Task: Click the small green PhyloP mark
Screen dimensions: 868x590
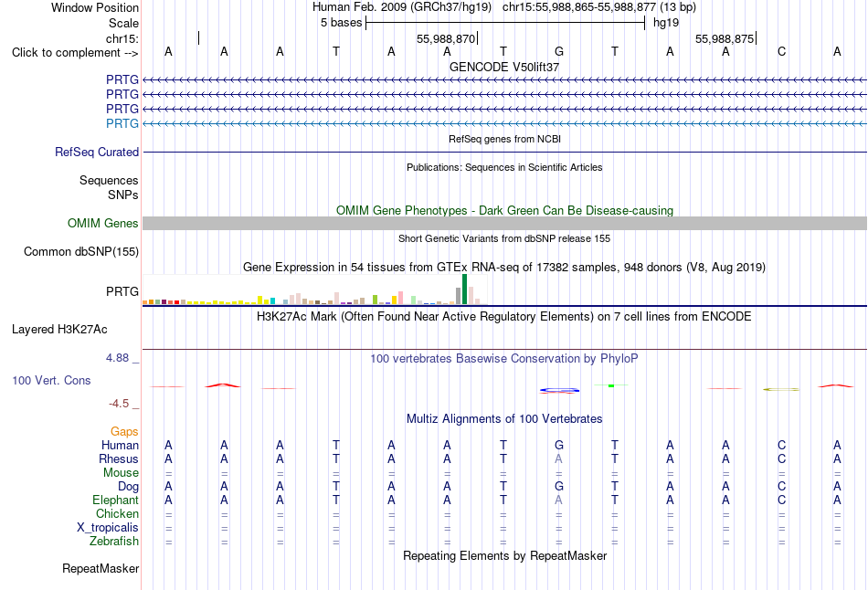Action: 611,385
